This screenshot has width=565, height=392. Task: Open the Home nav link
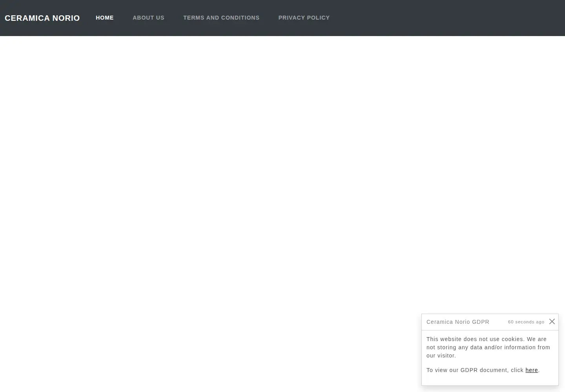pos(105,18)
